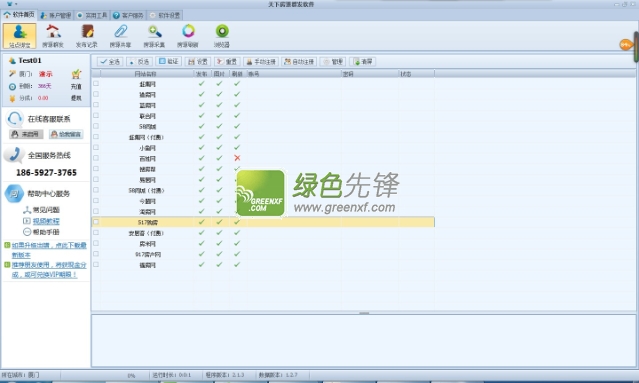Image resolution: width=639 pixels, height=383 pixels.
Task: Check the 赶集网（付费） row checkbox
Action: tap(96, 137)
